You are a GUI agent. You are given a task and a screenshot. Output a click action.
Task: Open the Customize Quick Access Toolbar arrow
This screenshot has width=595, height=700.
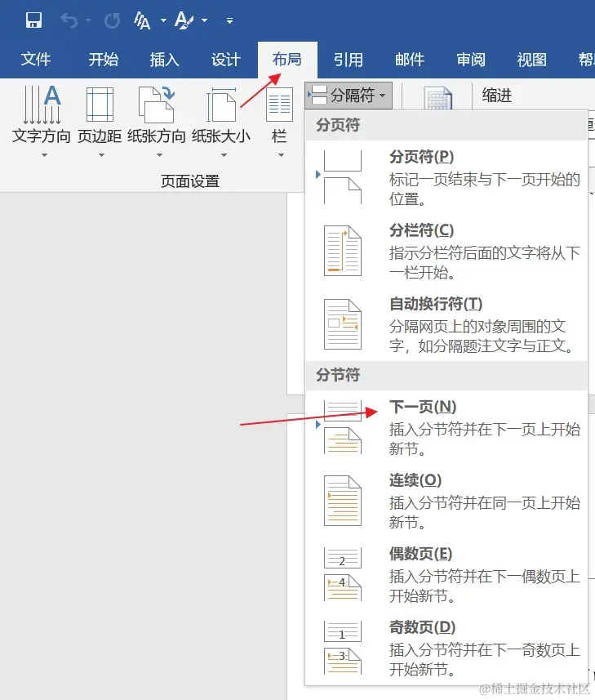tap(229, 20)
